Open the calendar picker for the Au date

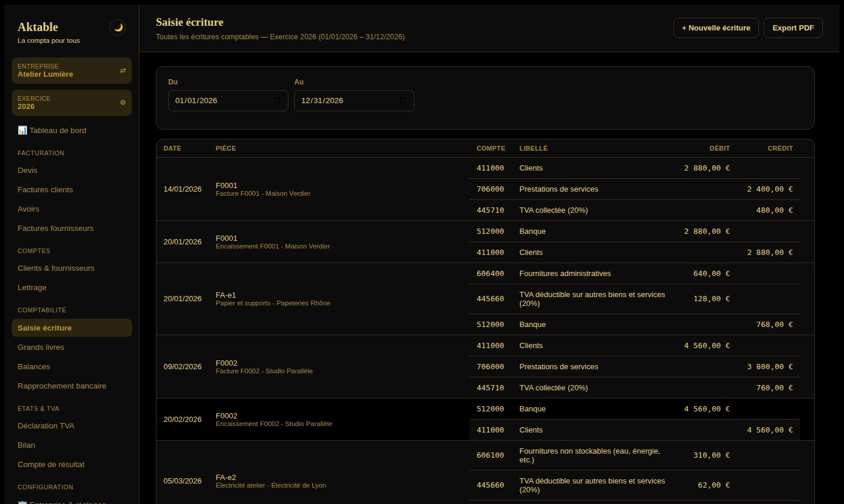[403, 101]
